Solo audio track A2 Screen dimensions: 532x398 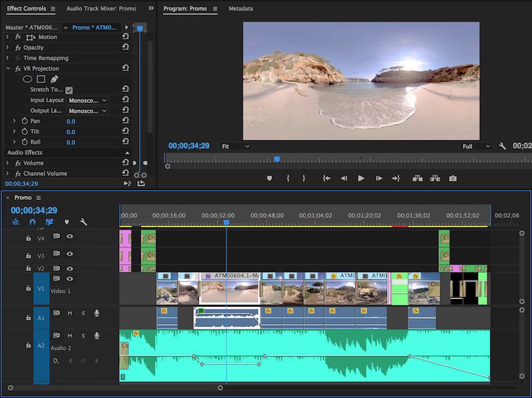tap(83, 336)
